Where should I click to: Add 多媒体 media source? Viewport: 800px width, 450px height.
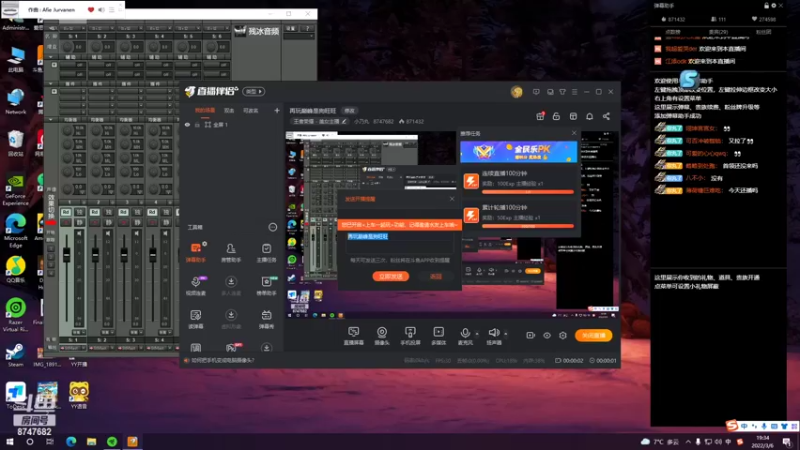click(x=438, y=336)
